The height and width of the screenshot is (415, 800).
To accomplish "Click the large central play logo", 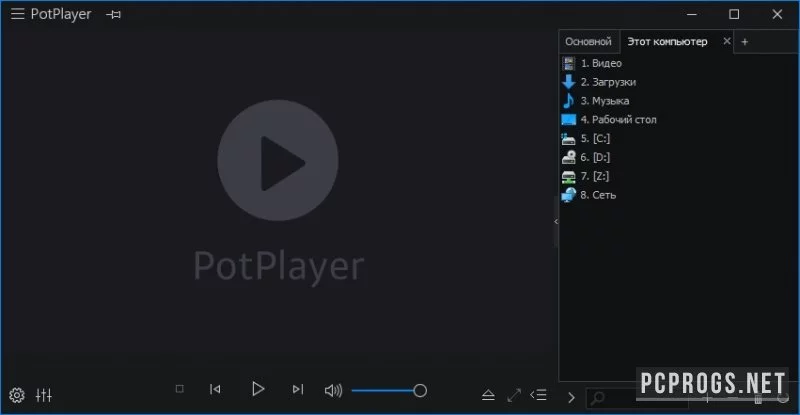I will (278, 160).
